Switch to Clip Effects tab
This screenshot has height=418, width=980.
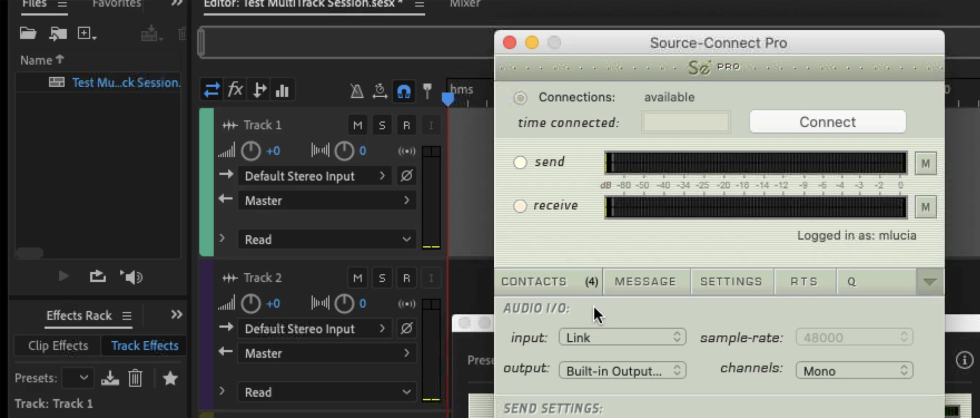(58, 346)
